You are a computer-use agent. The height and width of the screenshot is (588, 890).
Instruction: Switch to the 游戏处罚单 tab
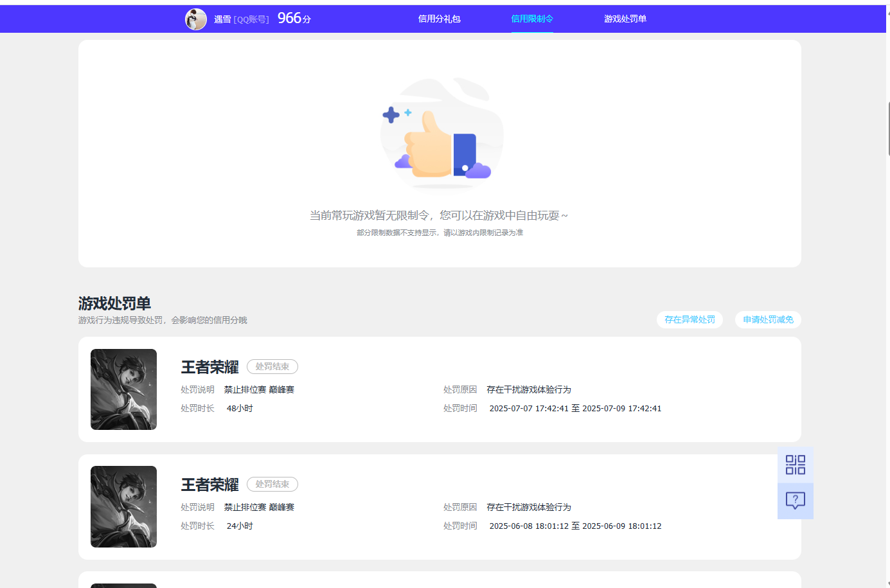point(625,19)
